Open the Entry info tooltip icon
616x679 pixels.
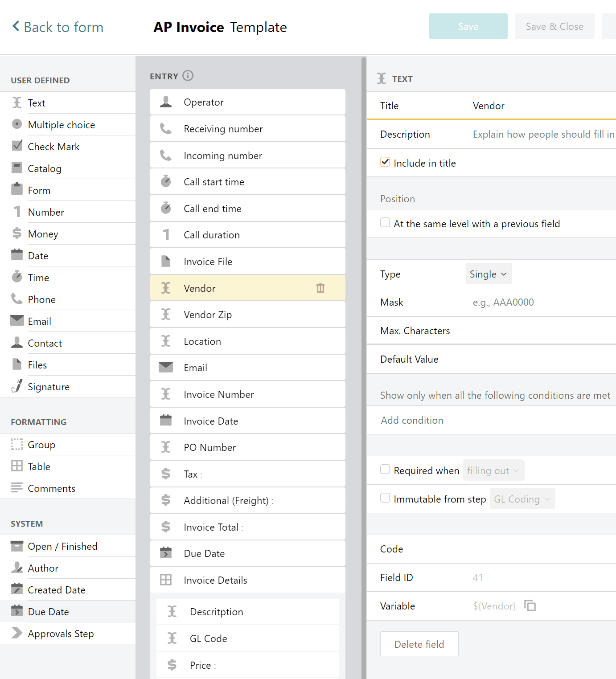[x=189, y=76]
